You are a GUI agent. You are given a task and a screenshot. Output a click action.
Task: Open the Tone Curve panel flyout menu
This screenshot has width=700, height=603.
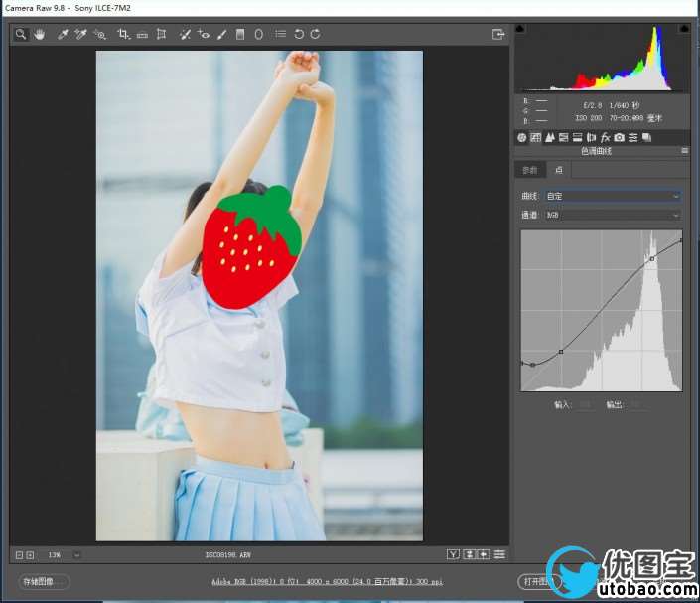(684, 151)
